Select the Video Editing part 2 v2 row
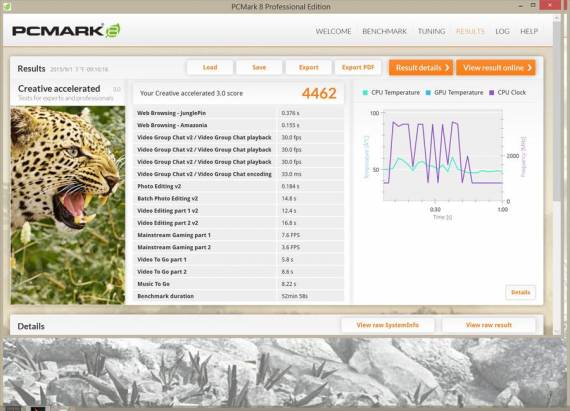This screenshot has width=570, height=411. click(x=239, y=223)
